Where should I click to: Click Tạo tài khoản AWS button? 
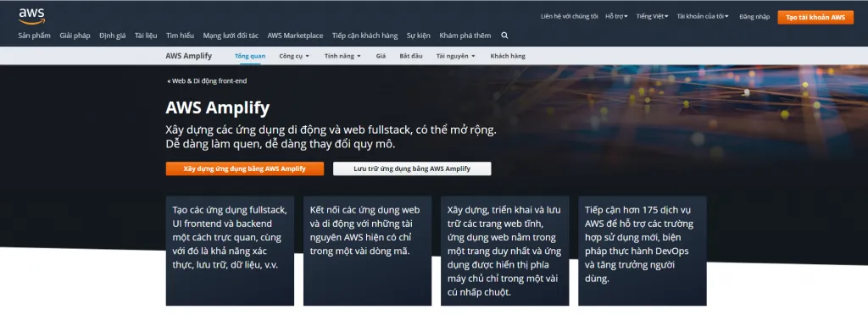(815, 17)
